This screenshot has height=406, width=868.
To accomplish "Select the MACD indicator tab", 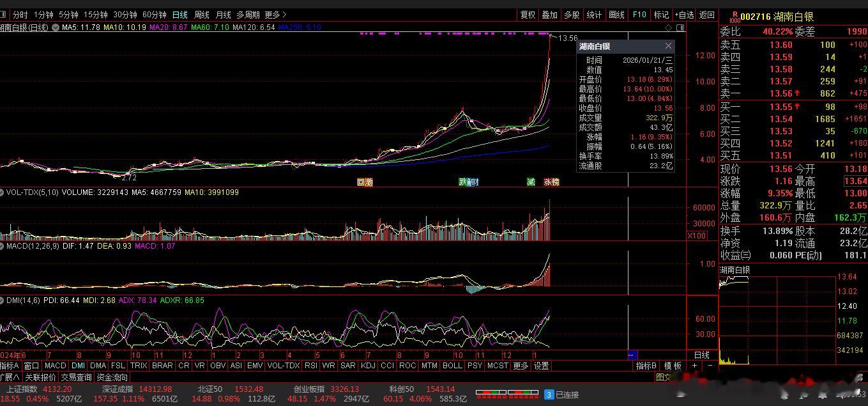I will coord(56,366).
